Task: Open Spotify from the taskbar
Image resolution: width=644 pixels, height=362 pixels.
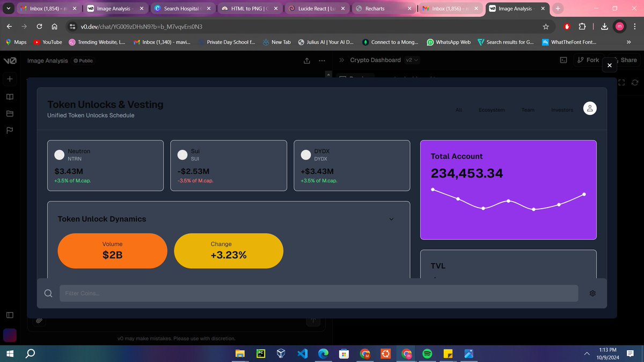Action: tap(427, 353)
